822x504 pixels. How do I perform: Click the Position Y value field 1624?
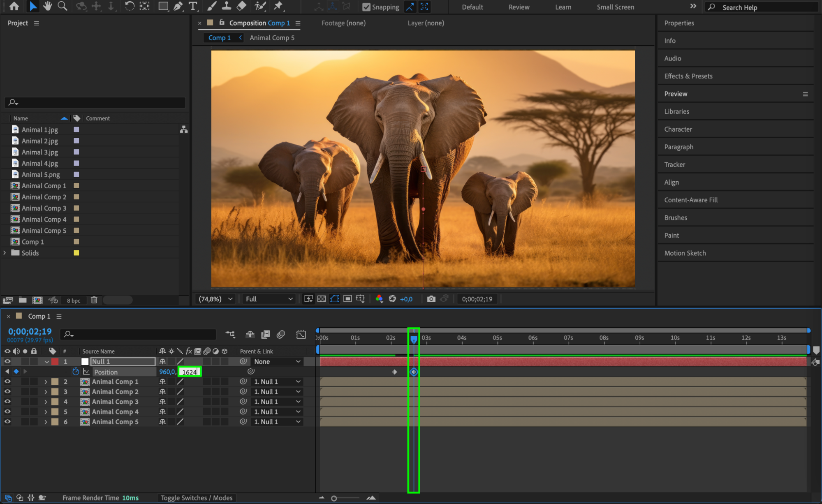pos(190,372)
